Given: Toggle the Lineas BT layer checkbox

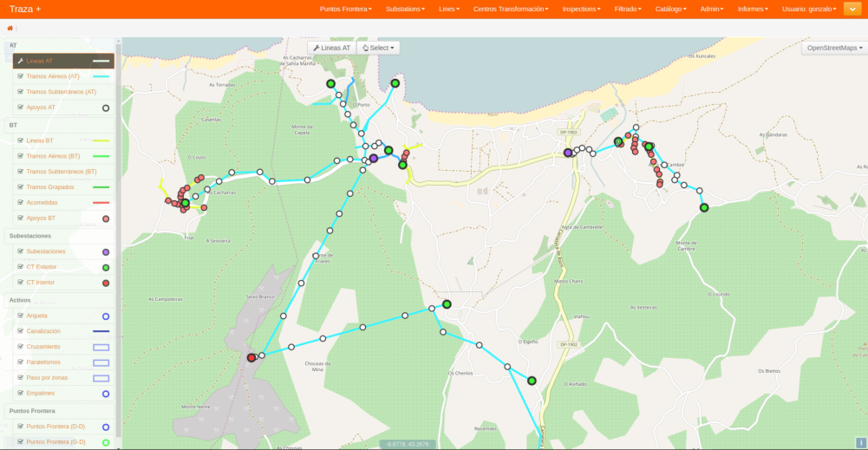Looking at the screenshot, I should coord(21,140).
